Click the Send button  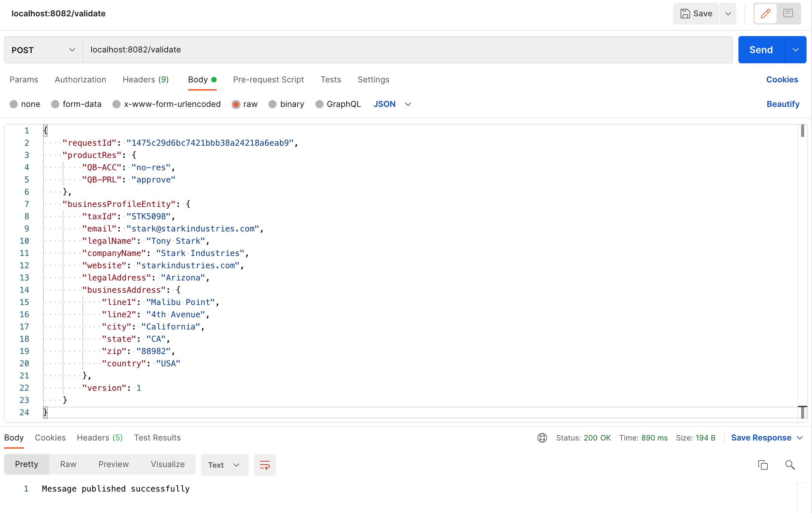pyautogui.click(x=761, y=50)
